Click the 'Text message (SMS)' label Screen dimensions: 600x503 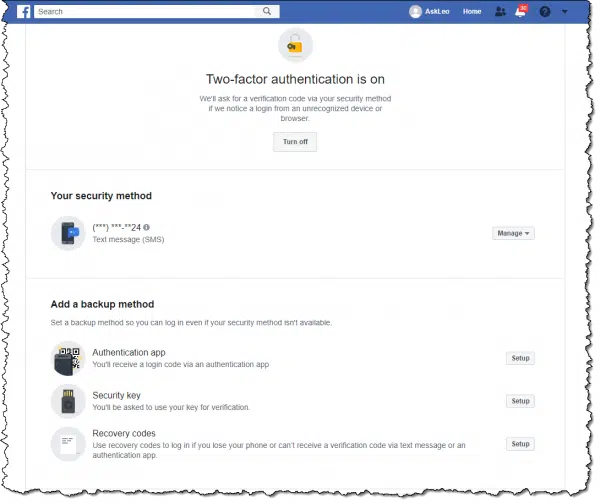click(x=128, y=239)
